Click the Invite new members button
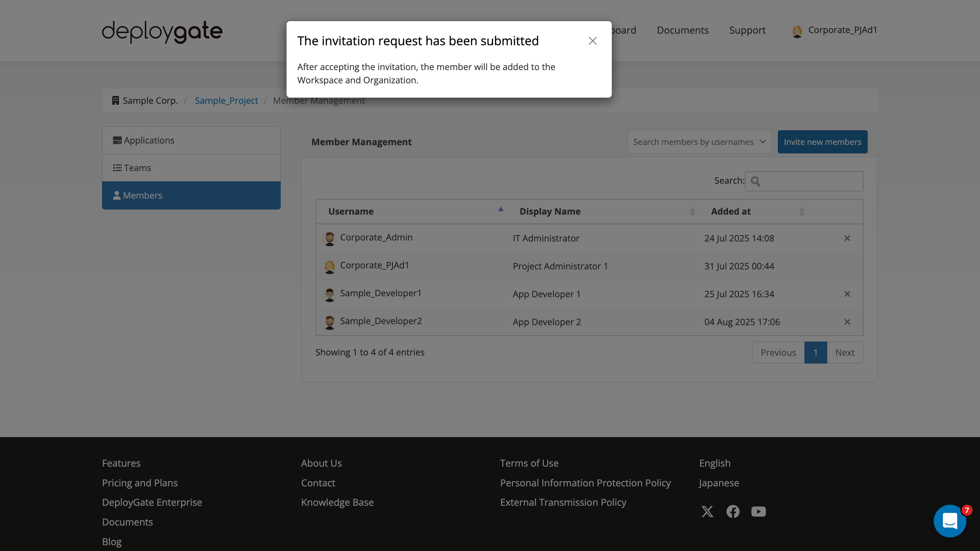Screen dimensions: 980x551 click(x=822, y=141)
